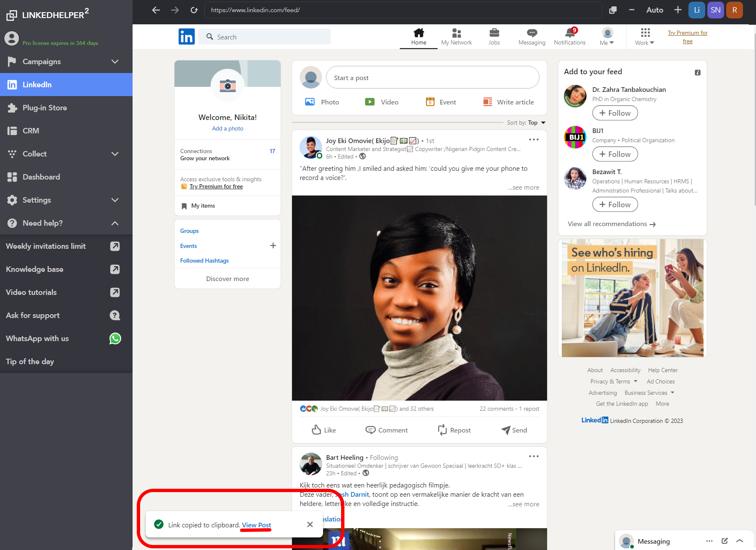The image size is (756, 550).
Task: Switch to the Home tab
Action: [418, 36]
